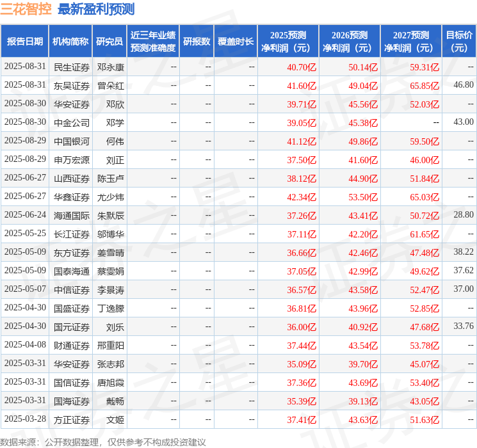Select the 中国银河 institution cell
Image resolution: width=477 pixels, height=448 pixels.
click(x=72, y=141)
